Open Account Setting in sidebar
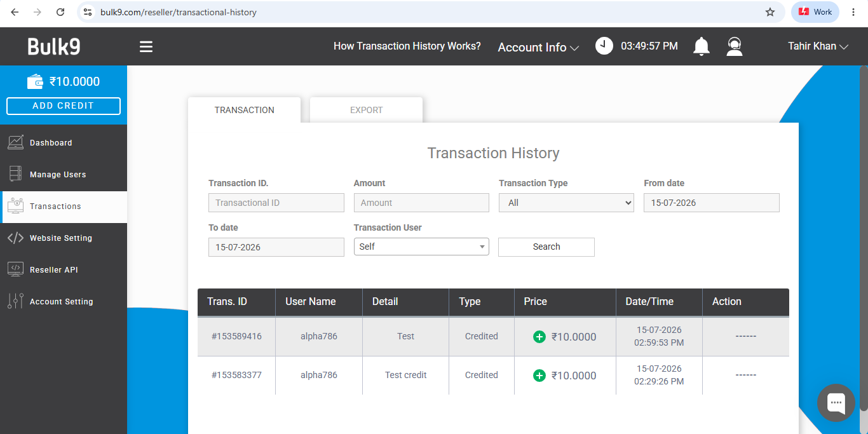 (64, 302)
